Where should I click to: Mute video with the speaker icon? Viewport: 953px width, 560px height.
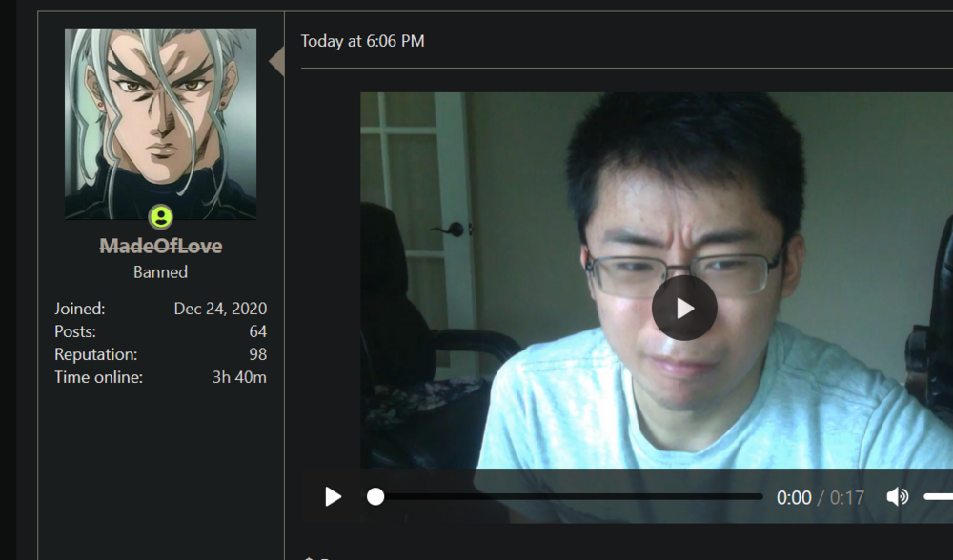pyautogui.click(x=897, y=497)
